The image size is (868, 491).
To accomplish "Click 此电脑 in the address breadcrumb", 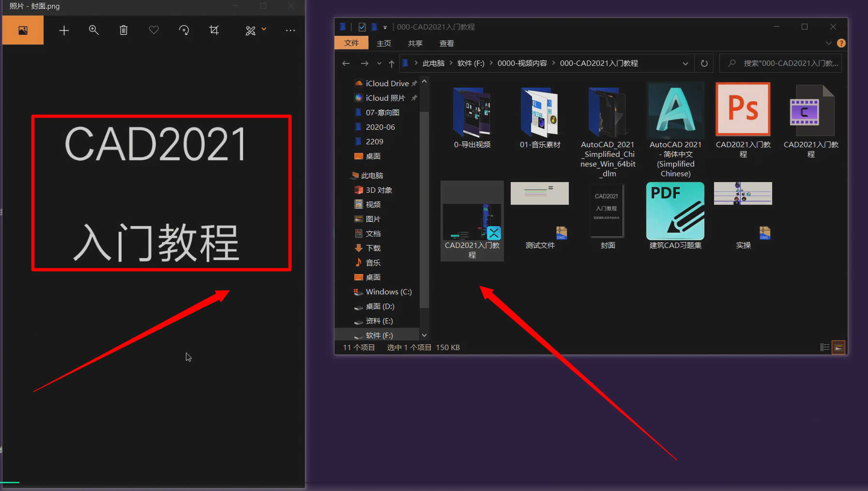I will pos(433,63).
